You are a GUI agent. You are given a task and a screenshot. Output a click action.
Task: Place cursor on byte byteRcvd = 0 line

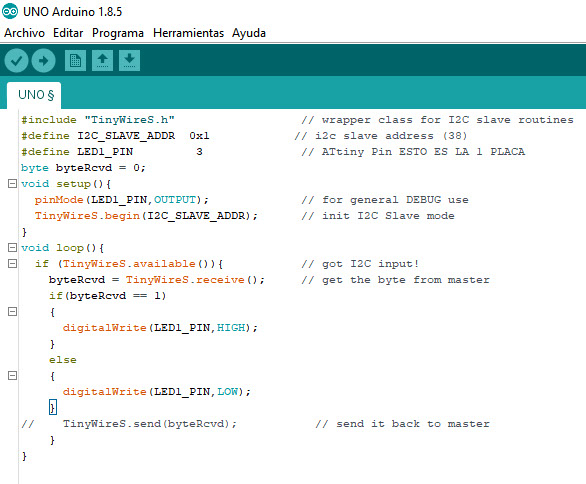click(x=83, y=168)
